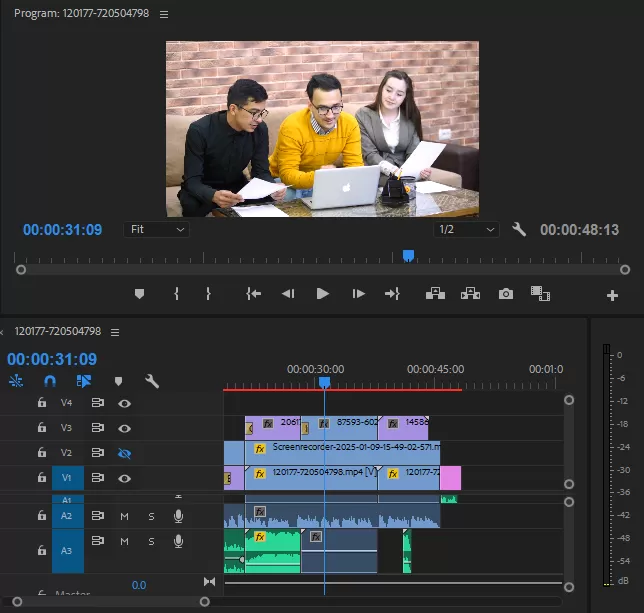Toggle V3 track lock
The height and width of the screenshot is (613, 644).
pyautogui.click(x=42, y=427)
